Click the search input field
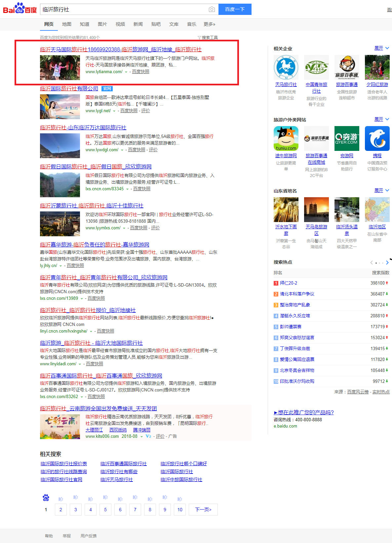This screenshot has width=392, height=543. (x=124, y=10)
